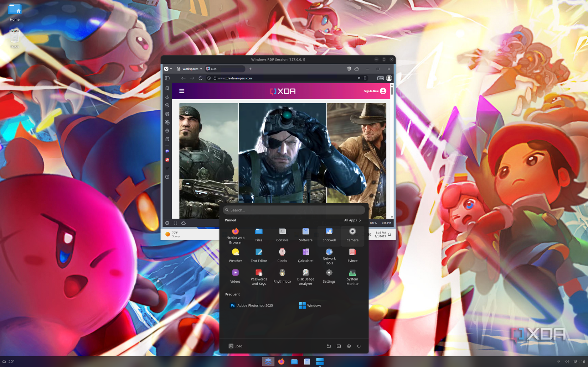Open Network Tools

[x=329, y=256]
